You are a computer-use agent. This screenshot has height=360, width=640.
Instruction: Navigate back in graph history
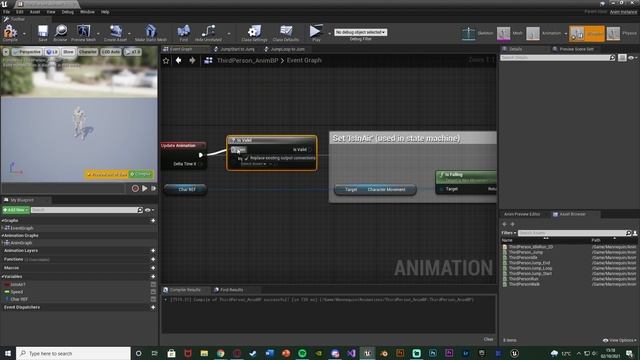[x=178, y=60]
